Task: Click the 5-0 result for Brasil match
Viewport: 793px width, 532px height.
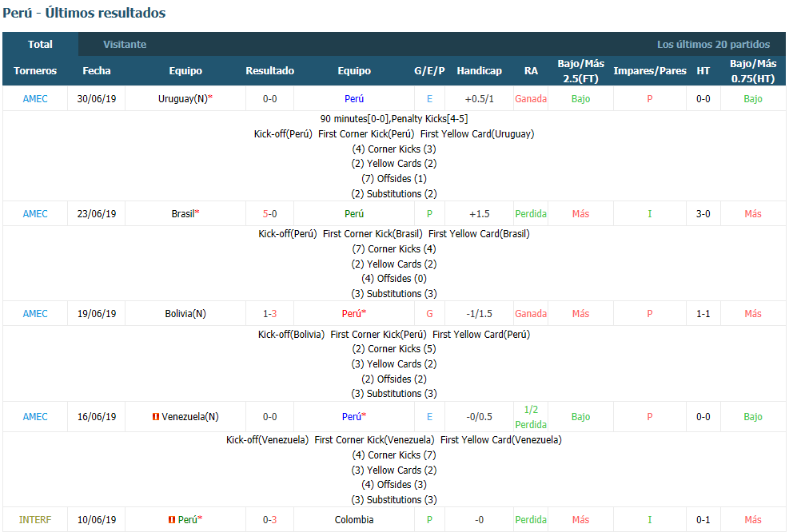Action: [x=269, y=214]
